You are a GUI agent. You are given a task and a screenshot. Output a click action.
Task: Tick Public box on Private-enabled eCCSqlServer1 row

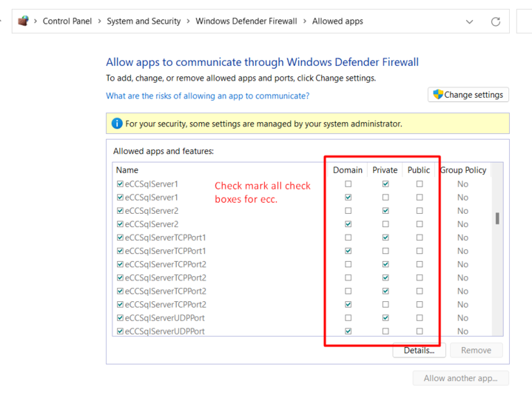(x=420, y=184)
